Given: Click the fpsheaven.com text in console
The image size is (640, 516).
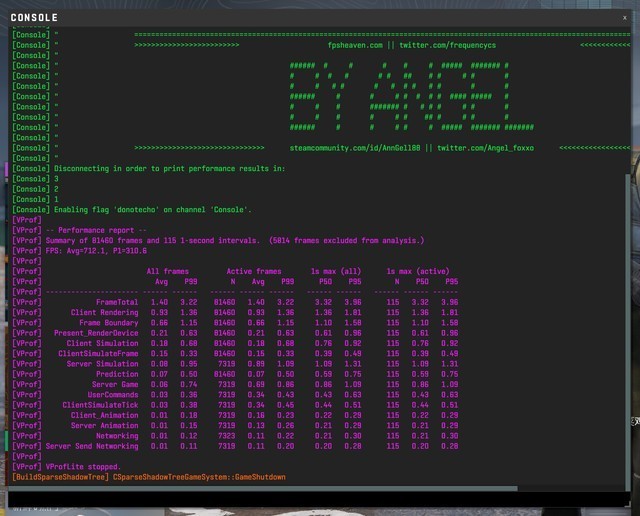Looking at the screenshot, I should click(355, 45).
